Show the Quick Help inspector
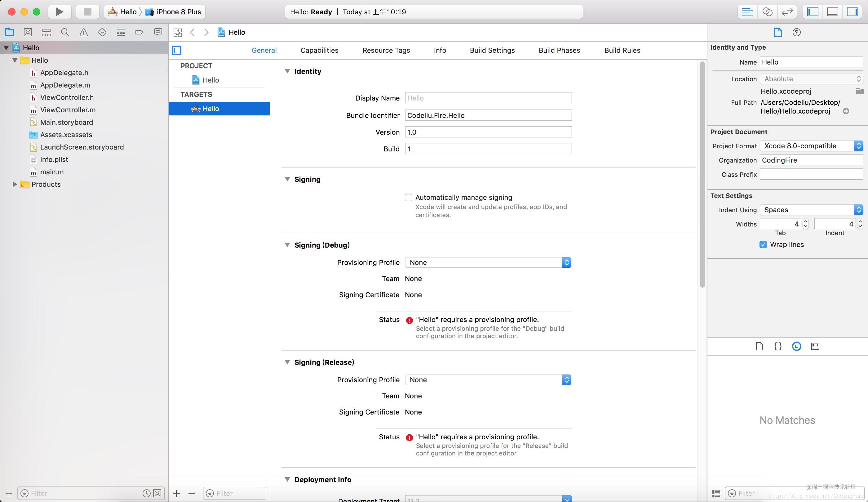This screenshot has height=502, width=868. (x=797, y=32)
